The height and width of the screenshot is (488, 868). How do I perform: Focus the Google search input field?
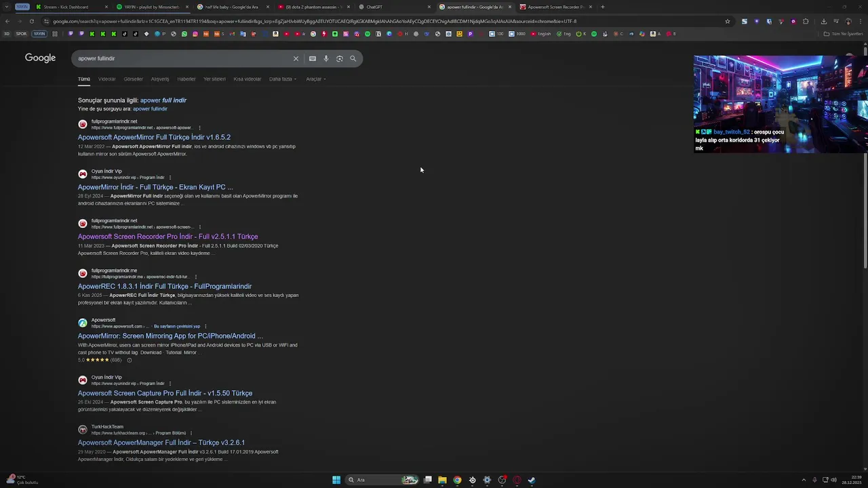(x=183, y=58)
